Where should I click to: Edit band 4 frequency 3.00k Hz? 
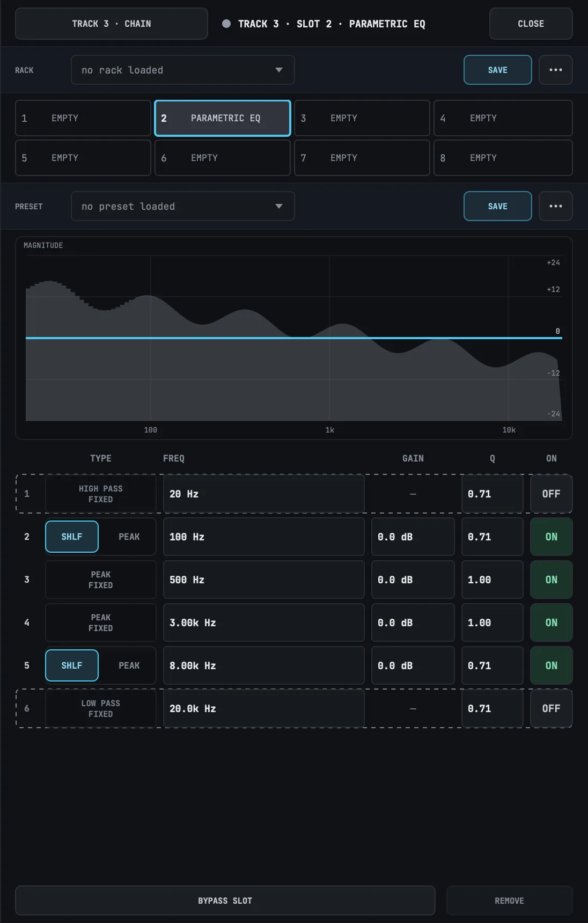264,622
